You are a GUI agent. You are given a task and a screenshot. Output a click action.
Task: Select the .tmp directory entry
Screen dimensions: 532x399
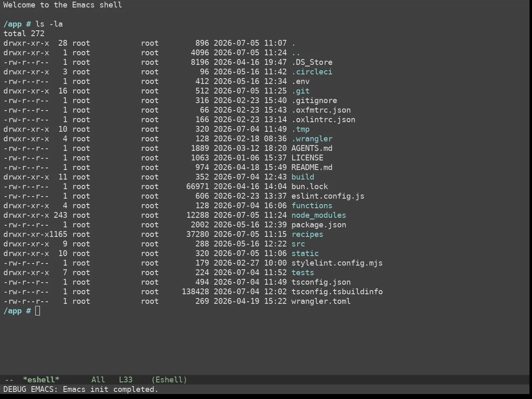point(300,129)
